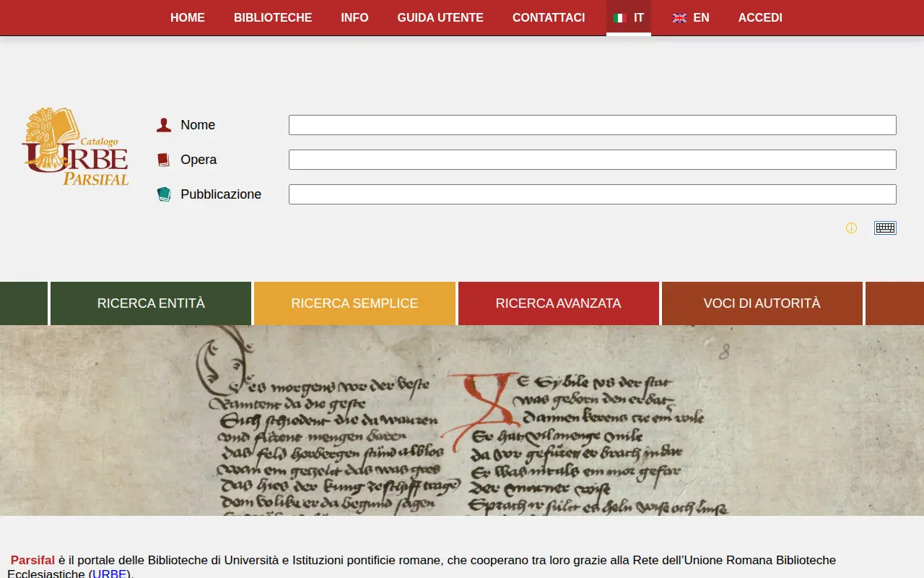Select the VOCI DI AUTORITÀ tab

click(x=762, y=303)
